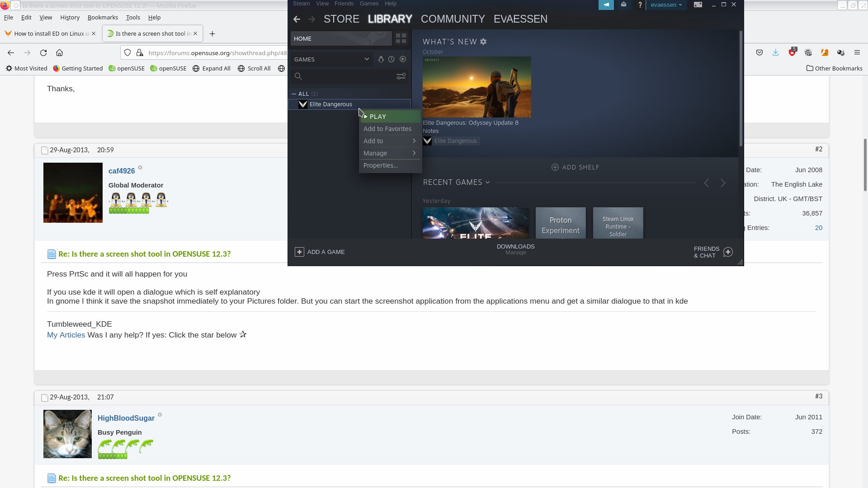Click Firefox home icon
The height and width of the screenshot is (488, 868).
coord(59,53)
